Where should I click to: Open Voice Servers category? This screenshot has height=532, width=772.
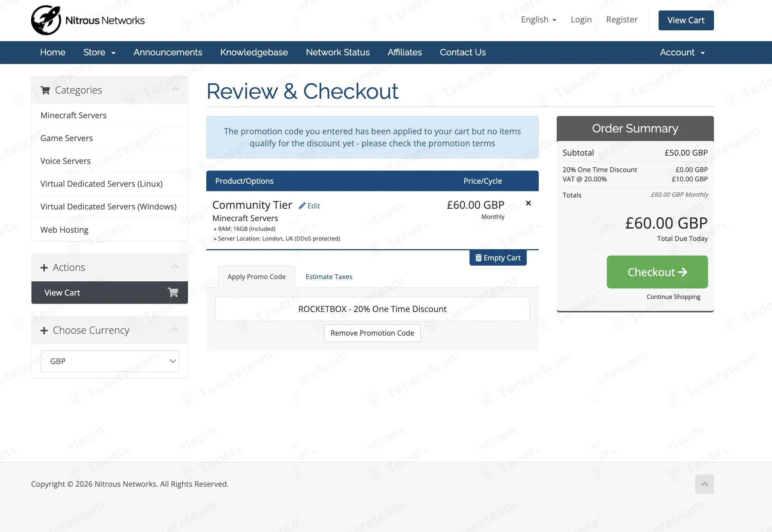110,161
